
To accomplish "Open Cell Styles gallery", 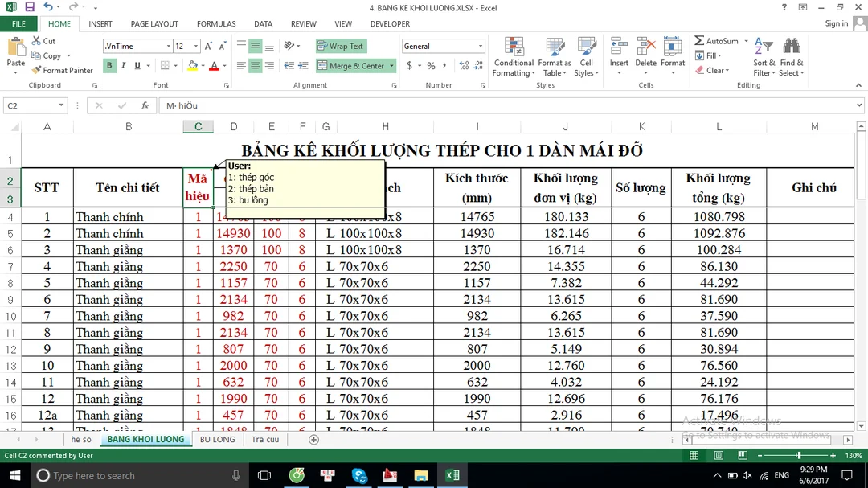I will [586, 56].
